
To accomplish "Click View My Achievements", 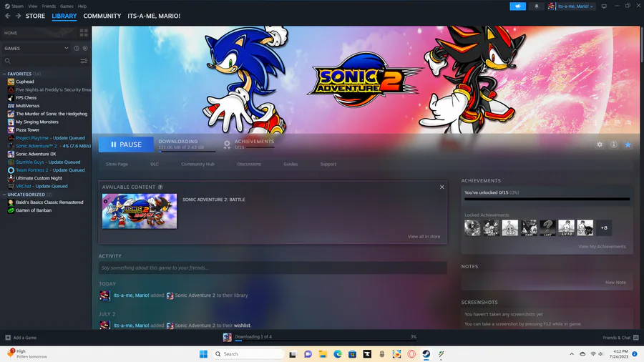I will (602, 247).
